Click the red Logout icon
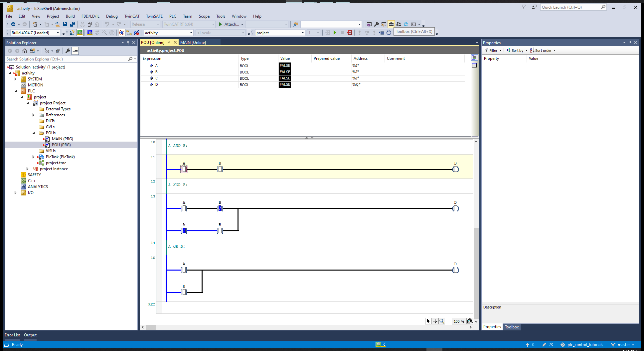This screenshot has width=644, height=351. pyautogui.click(x=350, y=33)
